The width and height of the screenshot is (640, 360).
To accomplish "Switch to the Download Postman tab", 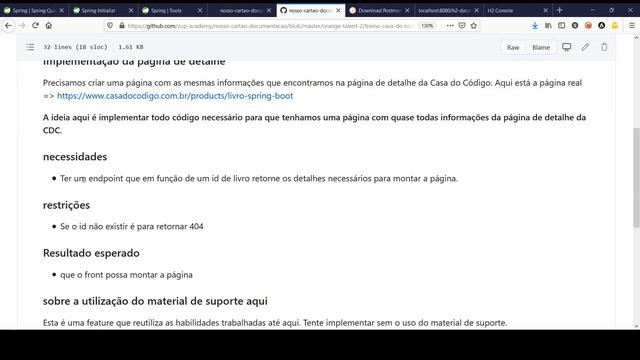I will pos(380,10).
